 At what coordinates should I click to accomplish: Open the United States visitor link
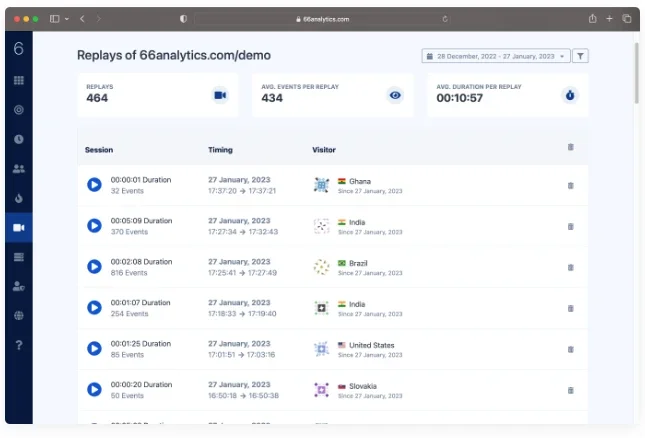tap(371, 345)
